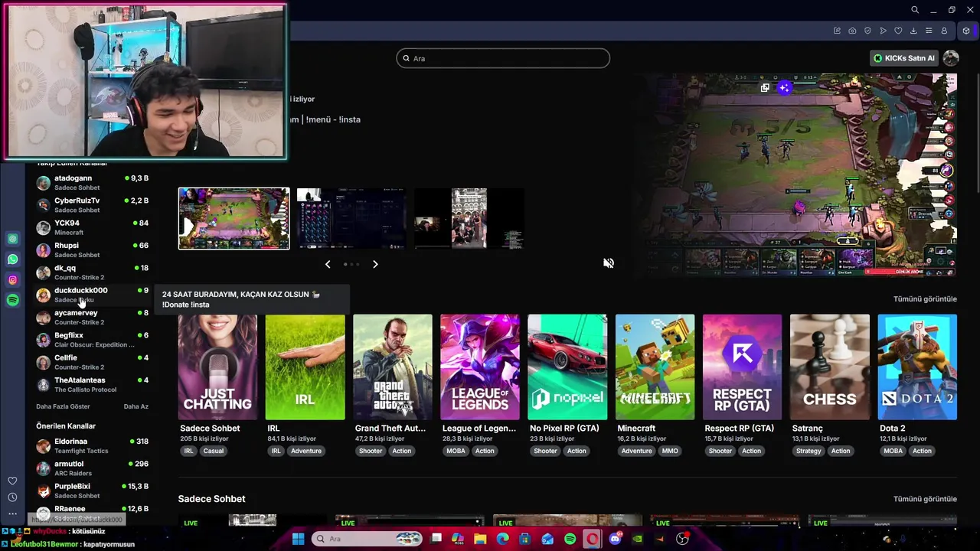Viewport: 980px width, 551px height.
Task: Open dk_qq channel in sidebar
Action: tap(92, 272)
